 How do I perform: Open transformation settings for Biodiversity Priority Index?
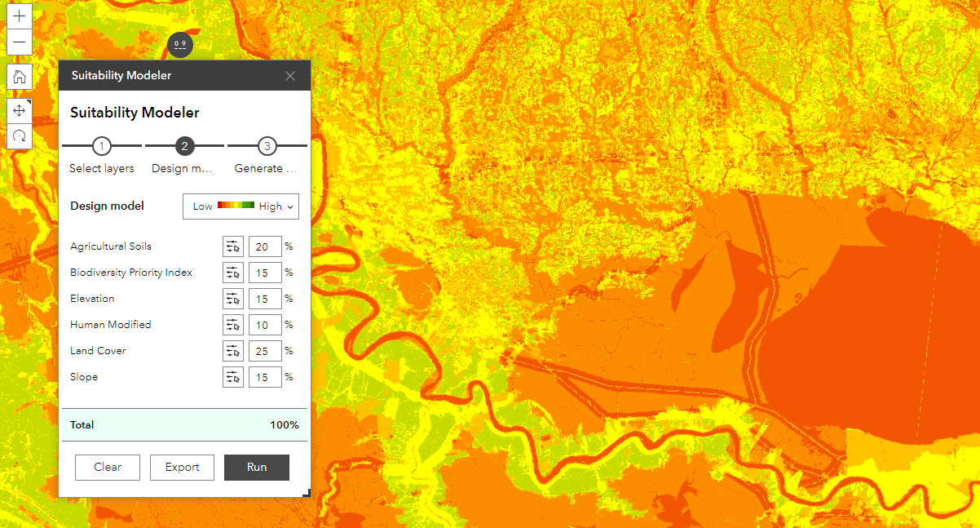(x=232, y=272)
